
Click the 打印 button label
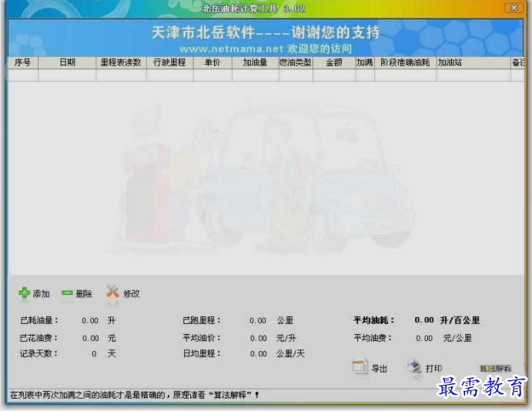(434, 369)
